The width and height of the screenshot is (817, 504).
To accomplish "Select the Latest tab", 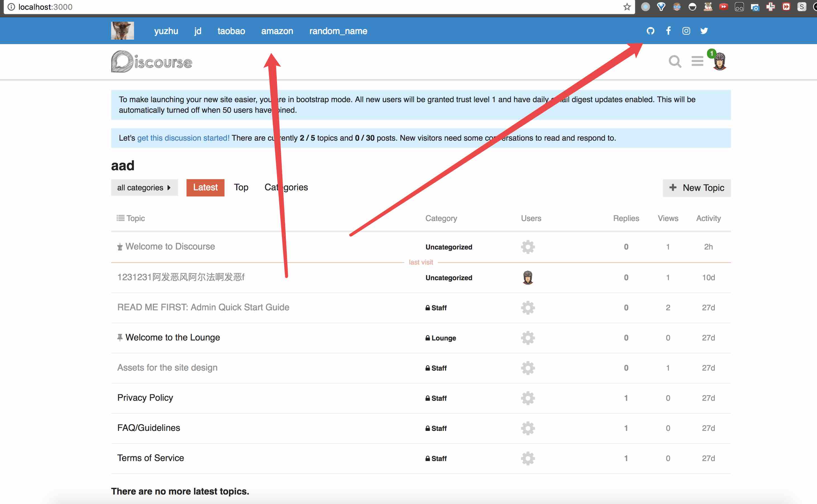I will pyautogui.click(x=205, y=188).
